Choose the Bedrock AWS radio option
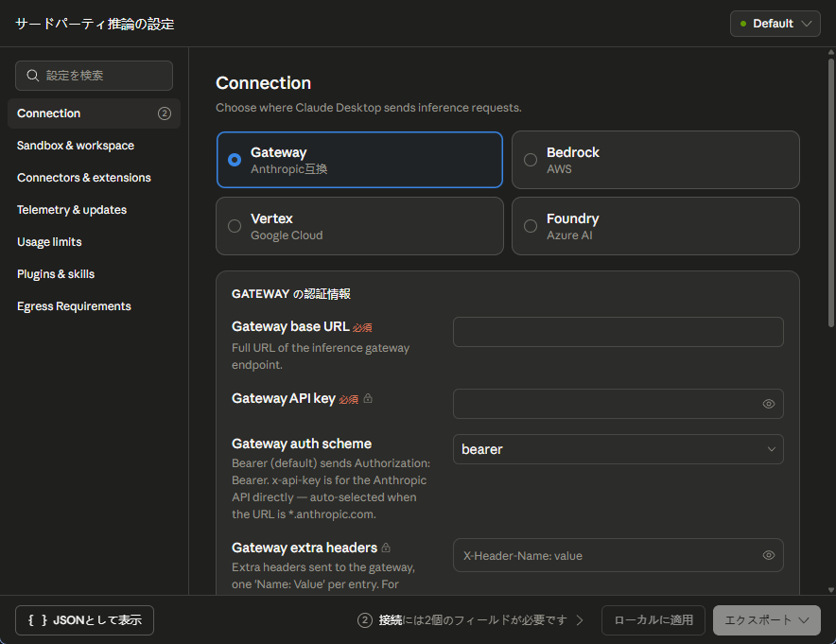836x644 pixels. [x=655, y=160]
